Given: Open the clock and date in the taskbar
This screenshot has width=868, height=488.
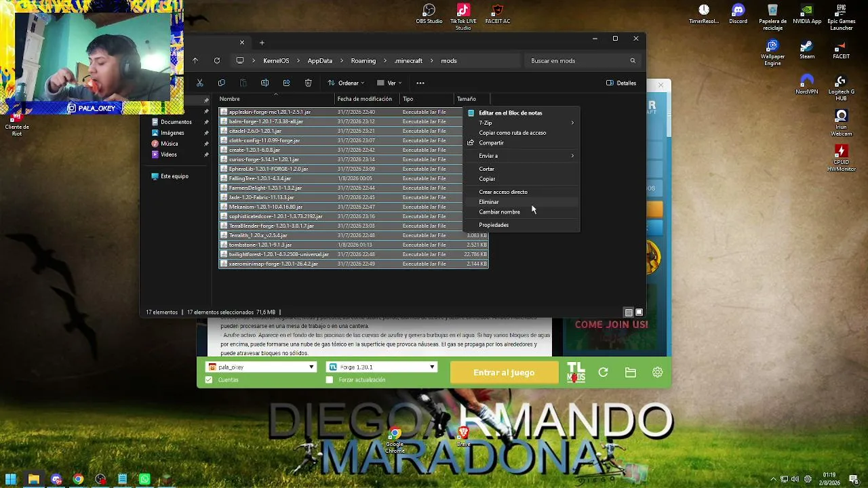Looking at the screenshot, I should pyautogui.click(x=829, y=479).
